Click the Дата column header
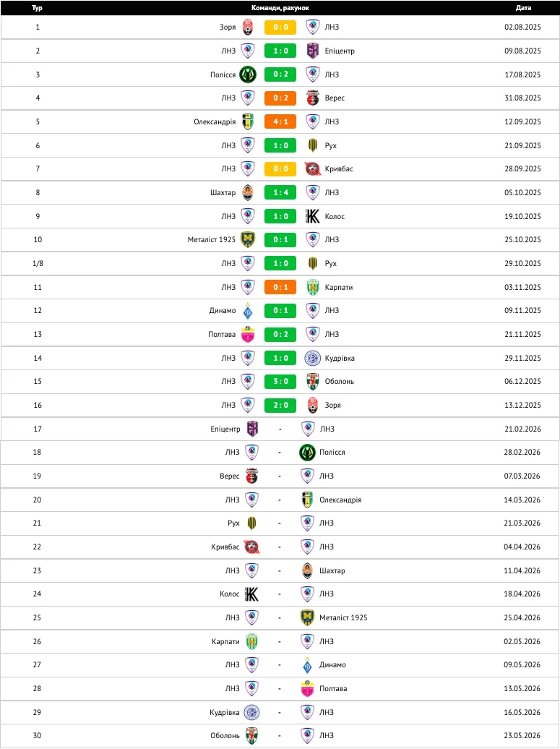The height and width of the screenshot is (749, 560). click(x=523, y=8)
